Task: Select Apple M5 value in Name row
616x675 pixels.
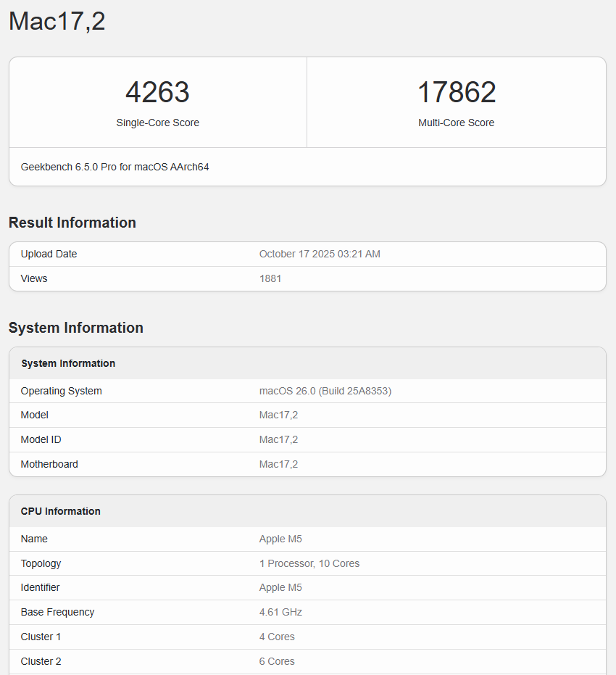Action: click(280, 539)
